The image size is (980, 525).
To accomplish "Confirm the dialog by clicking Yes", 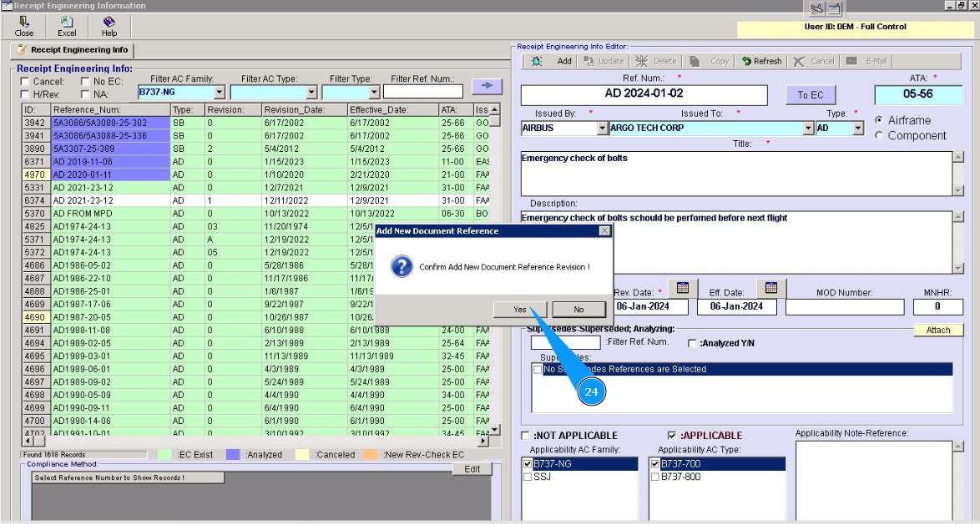I will 519,310.
